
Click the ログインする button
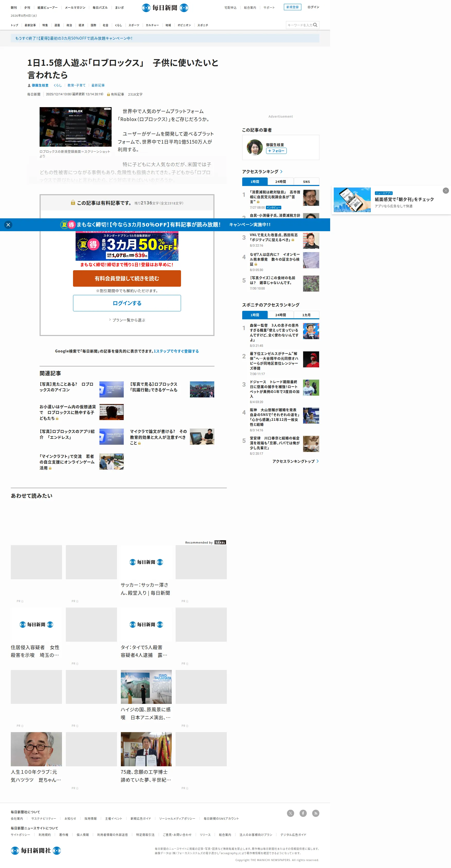click(127, 303)
